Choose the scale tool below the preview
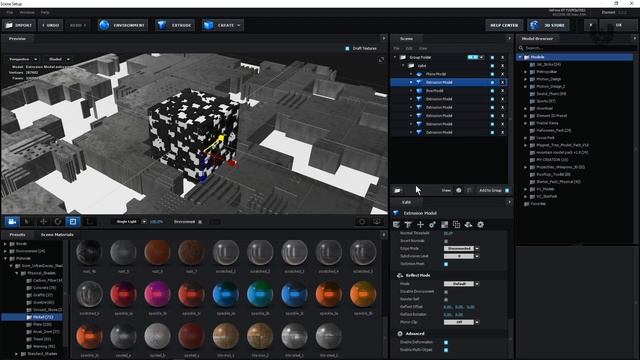The height and width of the screenshot is (360, 640). 73,222
